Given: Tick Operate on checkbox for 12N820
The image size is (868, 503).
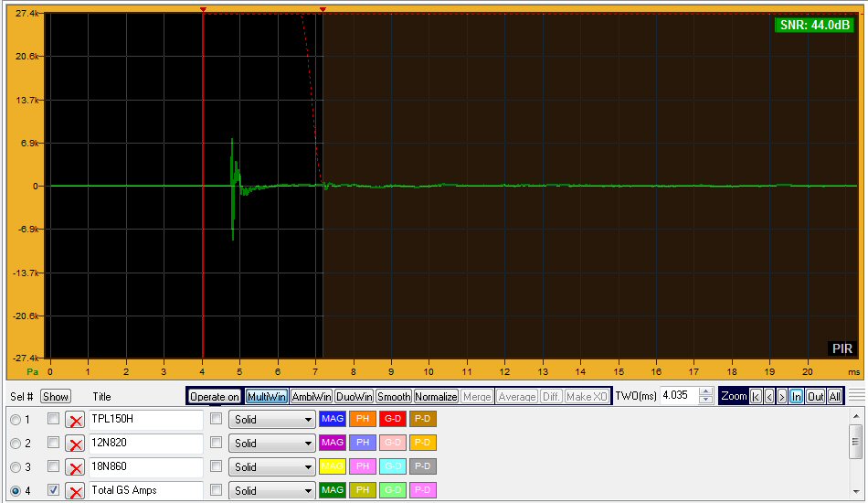Looking at the screenshot, I should coord(216,443).
